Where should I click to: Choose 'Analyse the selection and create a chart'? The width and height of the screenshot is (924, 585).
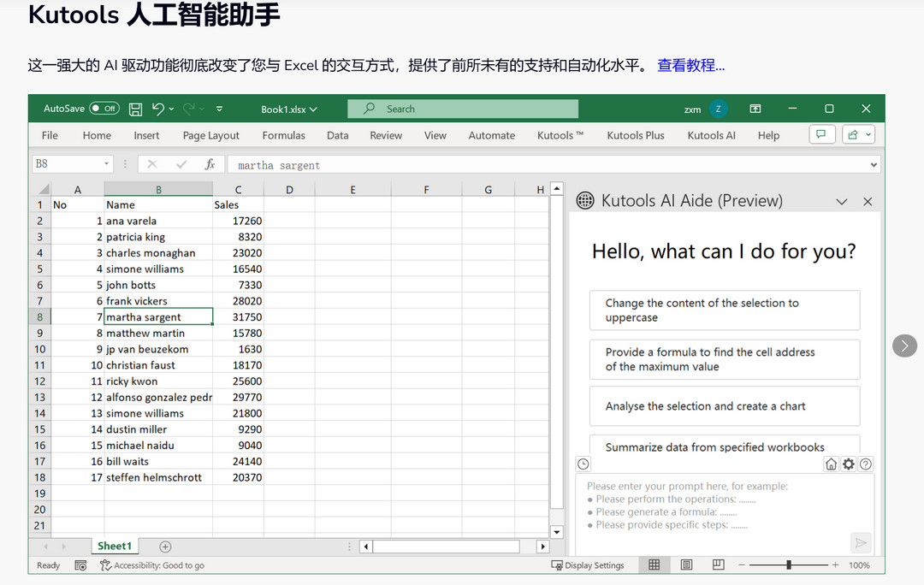[725, 406]
